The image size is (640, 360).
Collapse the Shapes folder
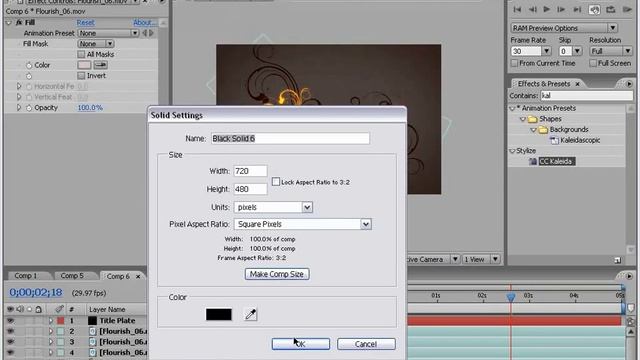[522, 119]
